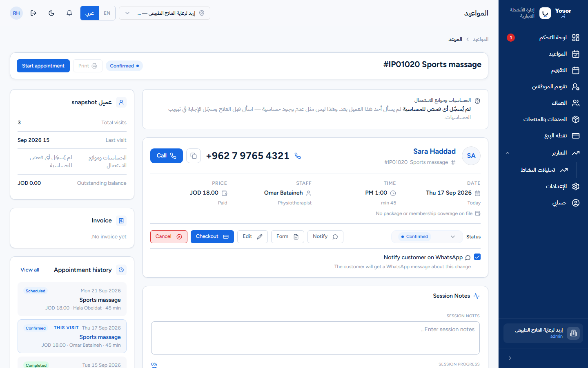
Task: Click the staff person icon by Omar Bataineh
Action: tap(309, 193)
